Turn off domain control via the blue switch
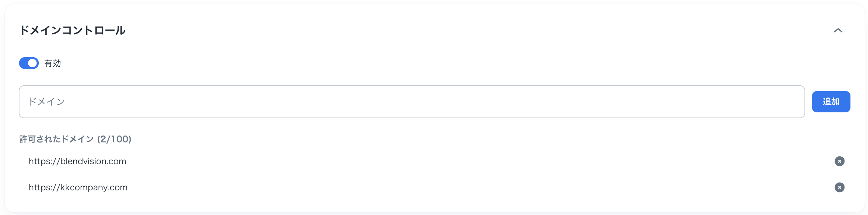This screenshot has width=868, height=215. pos(29,63)
